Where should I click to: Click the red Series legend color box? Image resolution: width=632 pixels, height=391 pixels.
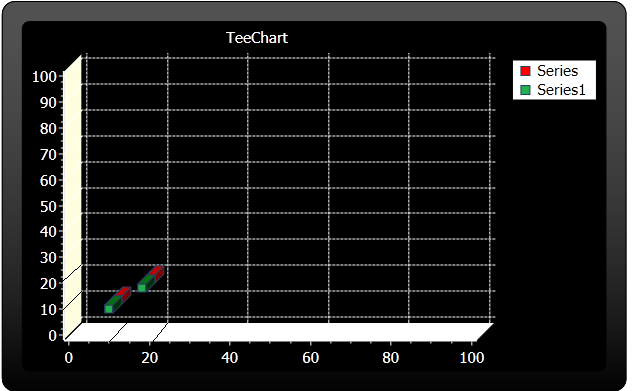point(525,71)
